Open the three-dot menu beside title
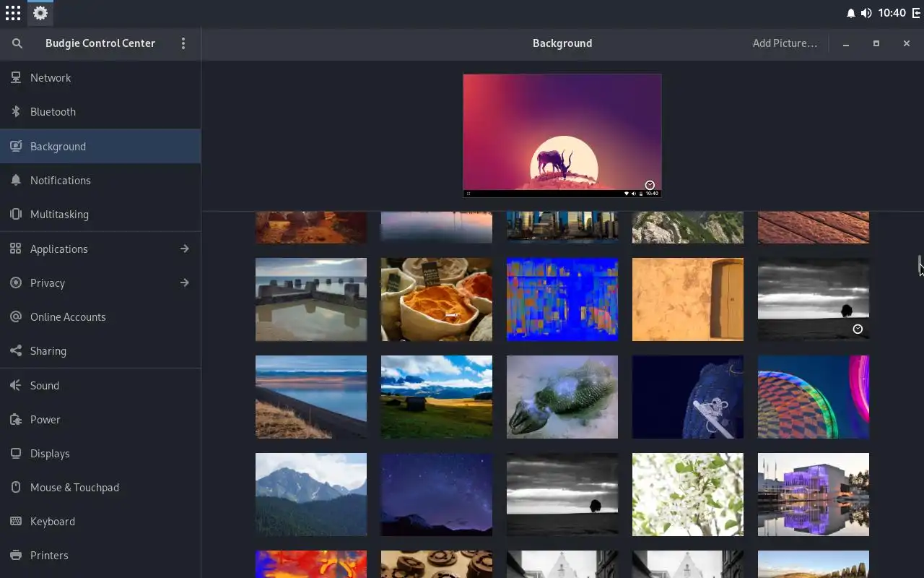 coord(183,43)
